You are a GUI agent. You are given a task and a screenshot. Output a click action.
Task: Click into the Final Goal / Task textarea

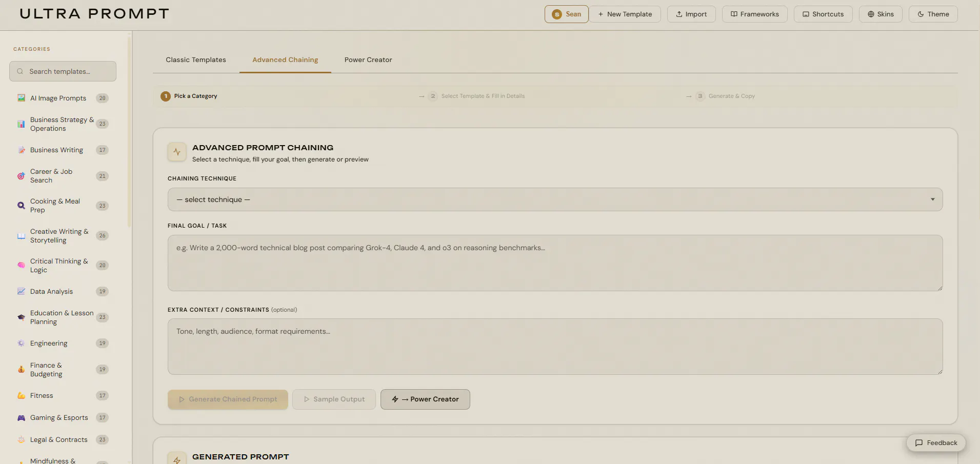point(555,263)
